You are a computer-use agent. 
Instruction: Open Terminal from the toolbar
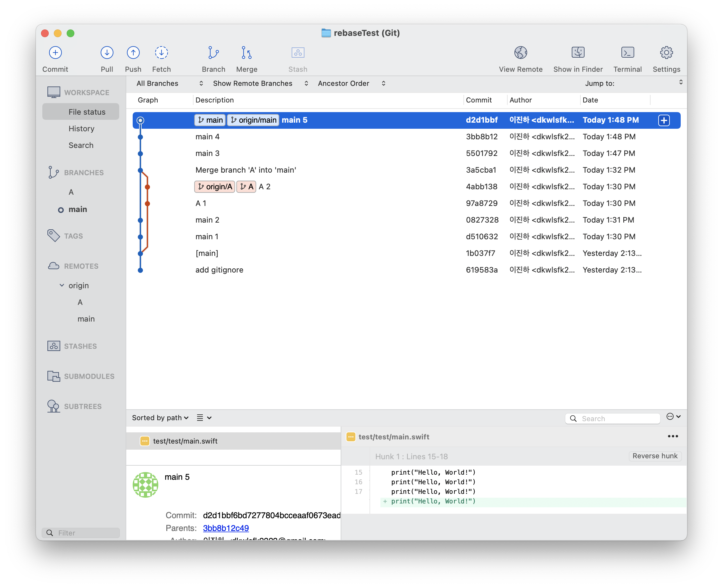627,53
